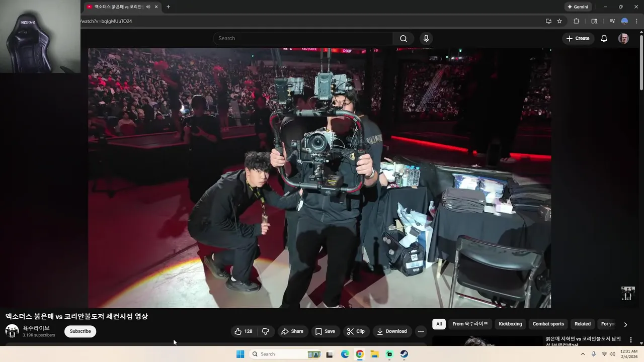Click the channel watermark on the video player

(627, 294)
